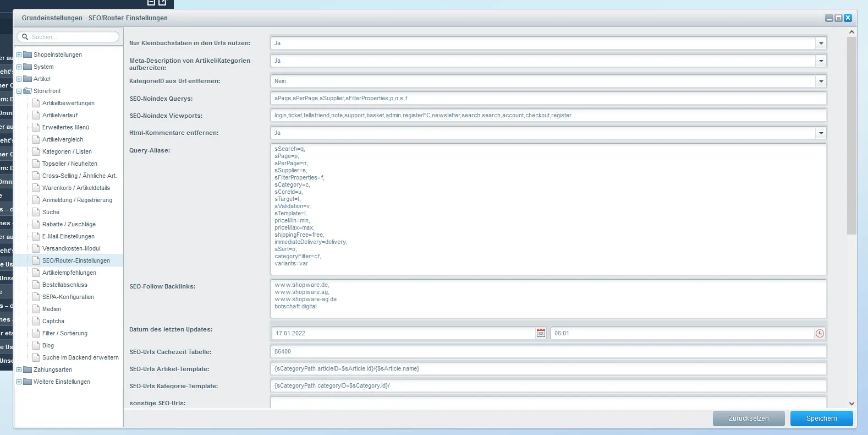
Task: Click the Shopeinstellungen folder icon
Action: (x=28, y=55)
